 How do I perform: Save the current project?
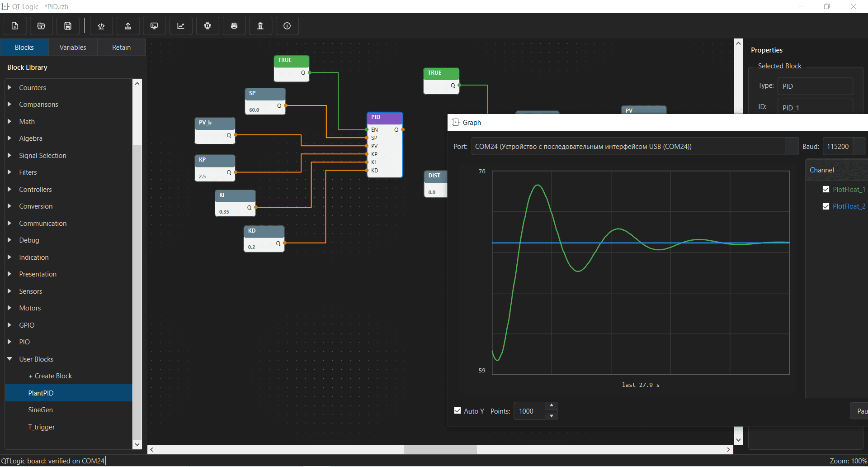(68, 26)
